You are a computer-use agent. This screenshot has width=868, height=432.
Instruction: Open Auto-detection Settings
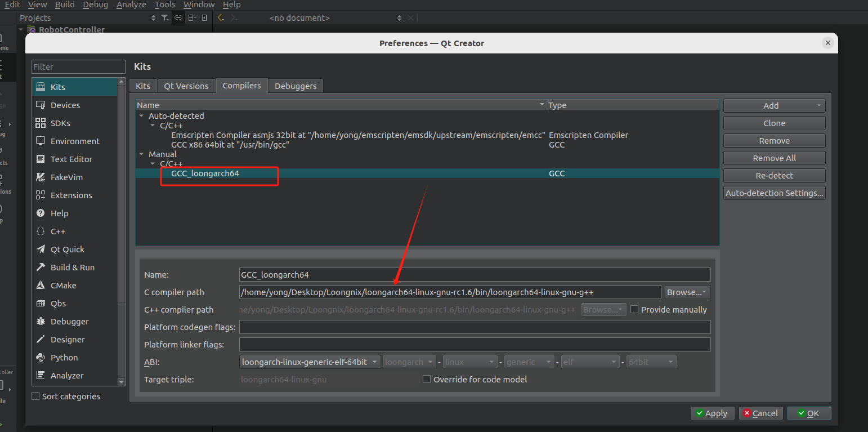tap(775, 193)
